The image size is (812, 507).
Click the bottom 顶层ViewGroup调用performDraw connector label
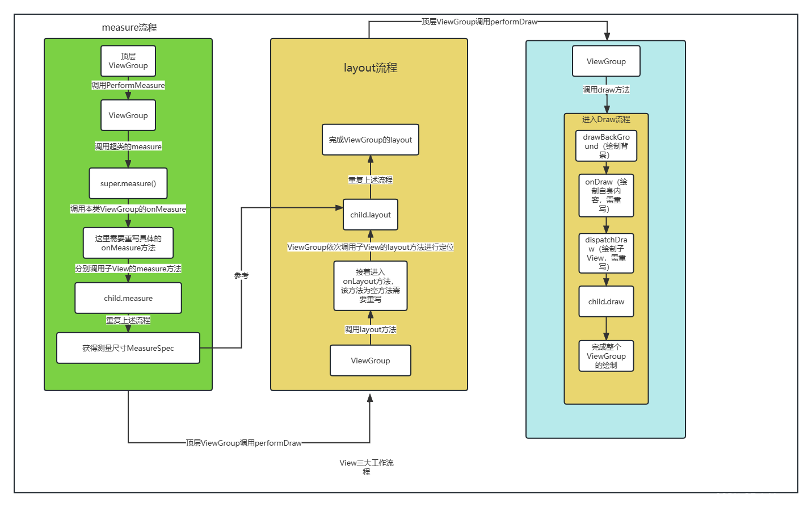click(x=244, y=443)
